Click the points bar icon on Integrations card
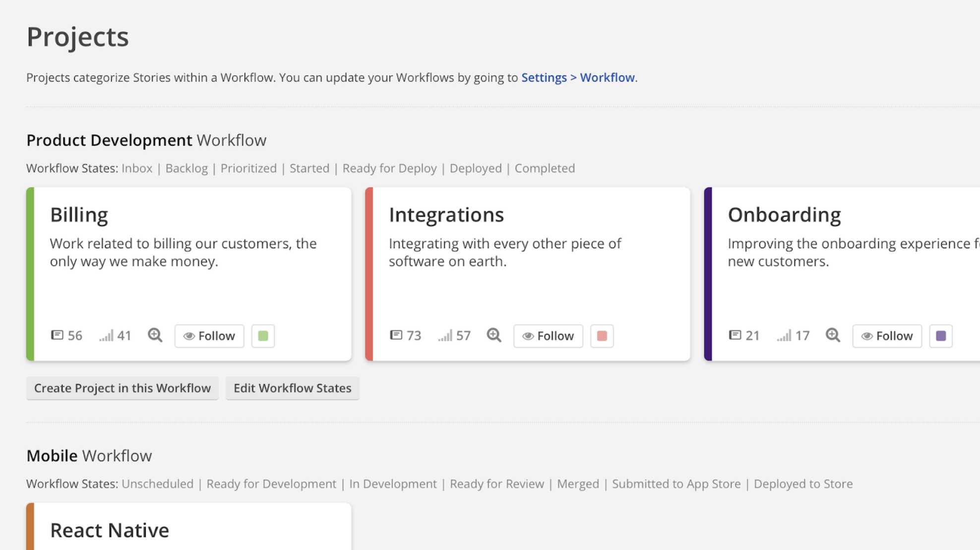 click(445, 336)
